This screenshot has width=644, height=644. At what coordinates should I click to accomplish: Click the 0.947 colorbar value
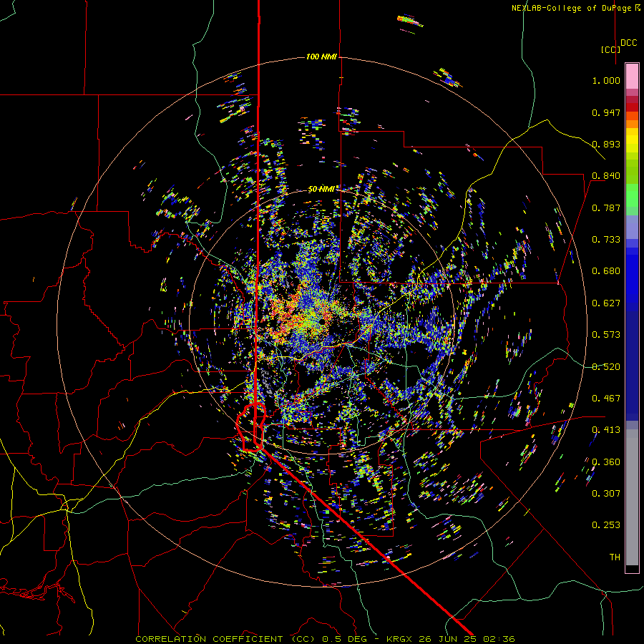coord(606,112)
